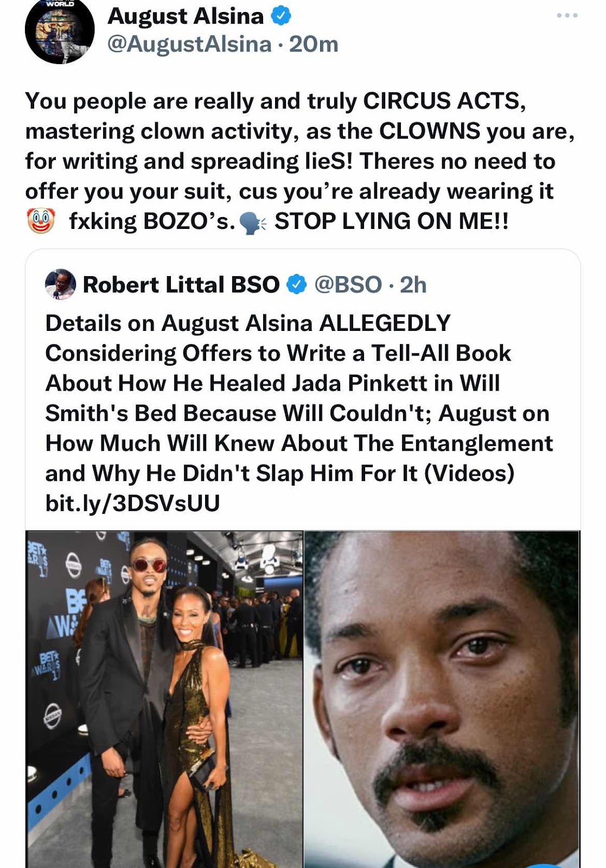Screen dimensions: 606x868
Task: Click the speaking head emoji before STOP LYING
Action: pos(252,222)
